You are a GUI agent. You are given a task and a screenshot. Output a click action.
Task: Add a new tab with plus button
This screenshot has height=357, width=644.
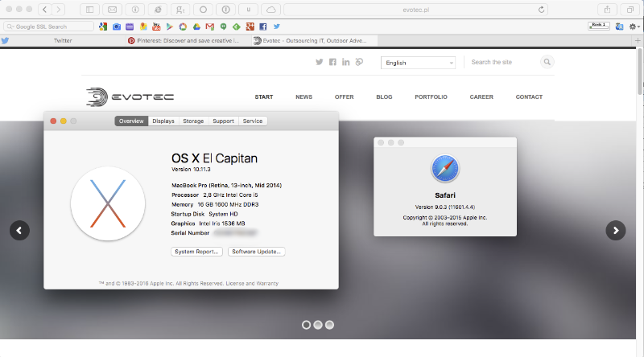pos(638,41)
